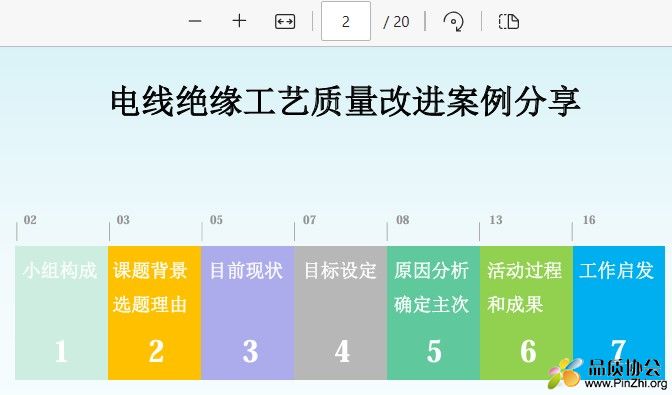Click timeline page marker 13
672x395 pixels.
495,220
